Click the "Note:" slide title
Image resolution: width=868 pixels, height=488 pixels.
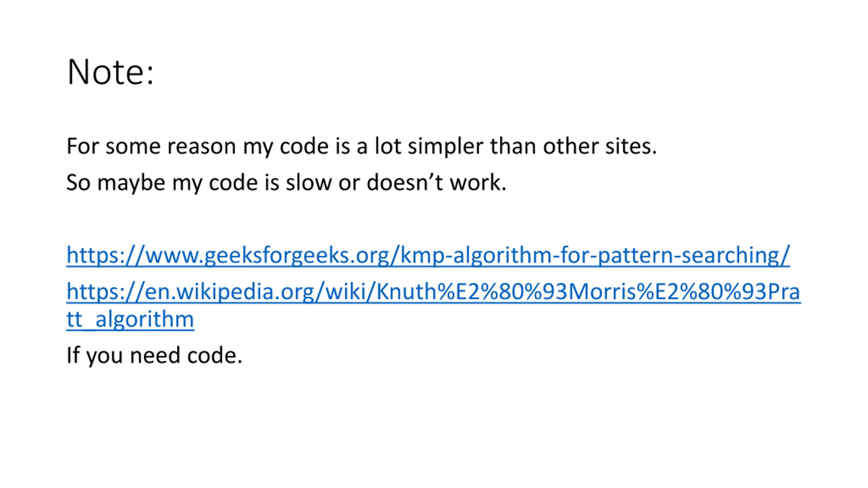(111, 72)
